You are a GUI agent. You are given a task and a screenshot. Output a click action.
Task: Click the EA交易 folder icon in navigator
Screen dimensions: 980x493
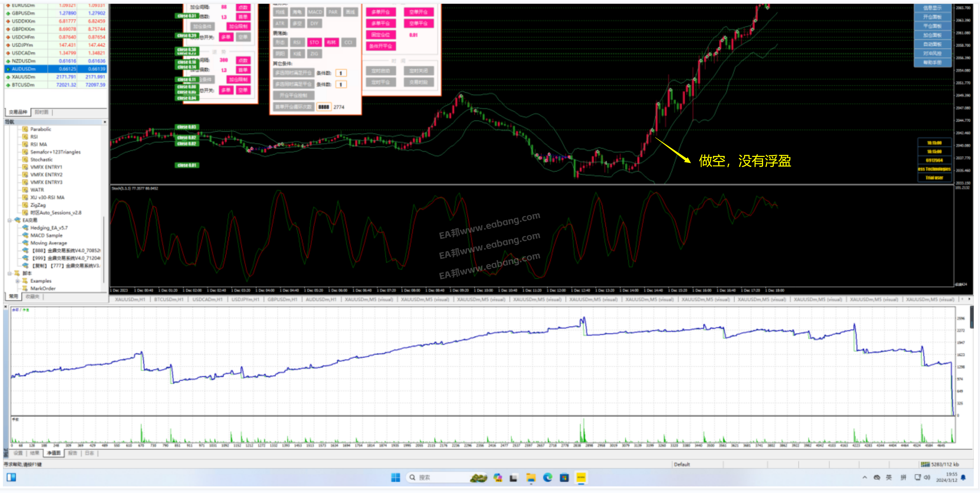[17, 220]
